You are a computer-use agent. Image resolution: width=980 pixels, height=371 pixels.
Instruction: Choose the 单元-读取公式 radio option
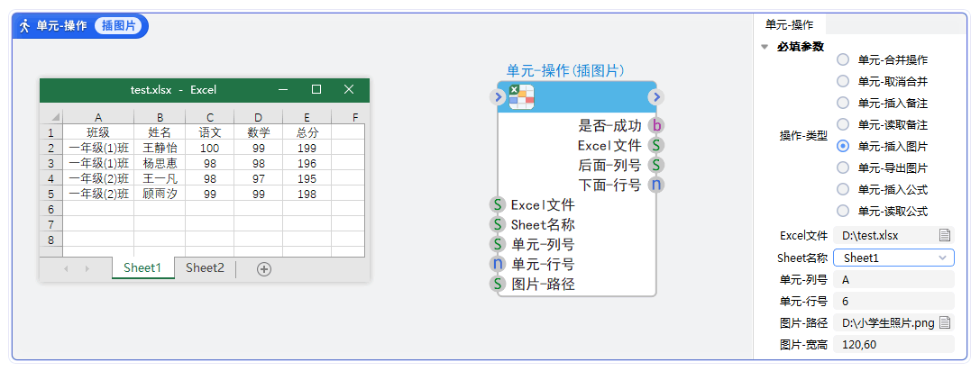tap(843, 211)
